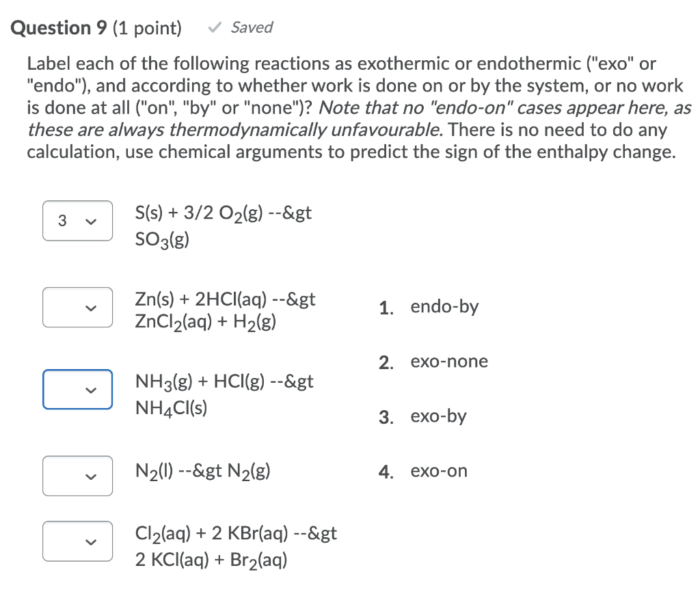This screenshot has height=596, width=700.
Task: Click the chevron in the chlorine reaction answer box
Action: click(90, 541)
